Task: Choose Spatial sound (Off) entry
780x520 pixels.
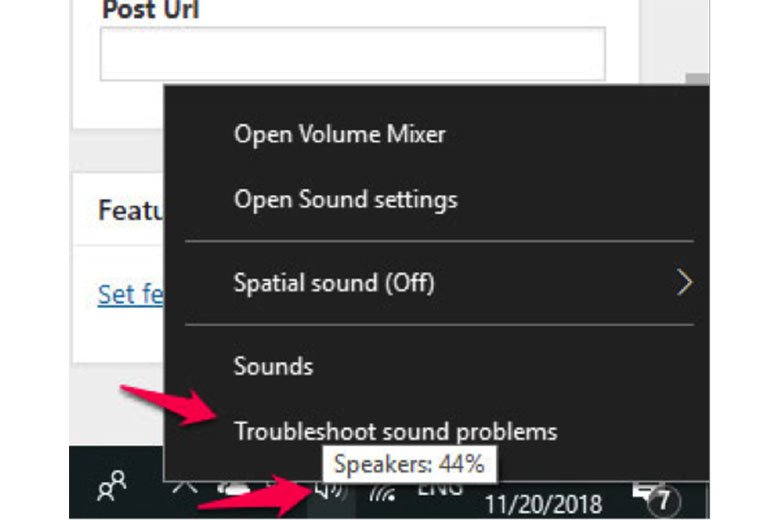Action: coord(334,282)
